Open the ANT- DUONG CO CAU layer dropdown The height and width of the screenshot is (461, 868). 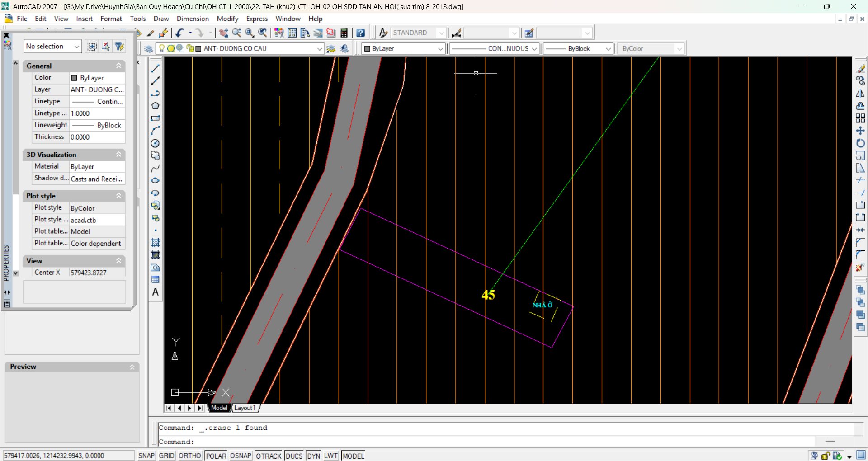click(319, 49)
